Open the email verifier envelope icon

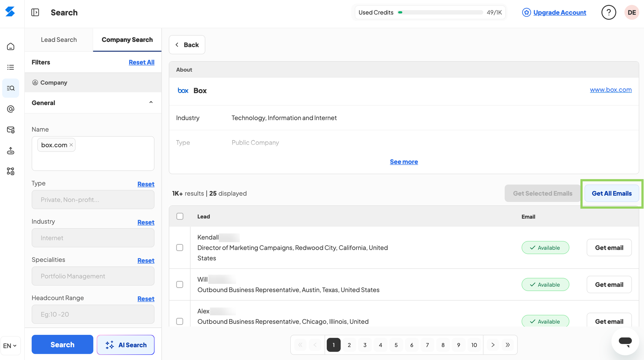(x=11, y=130)
